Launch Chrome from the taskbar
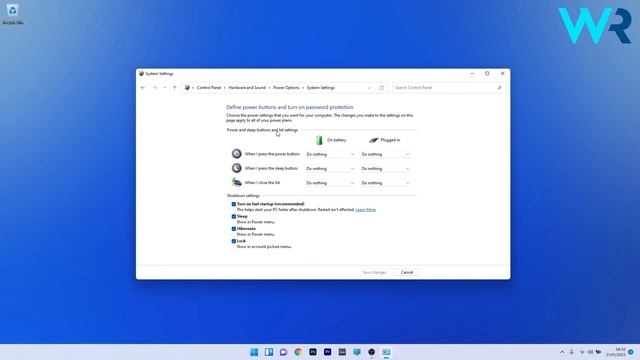Image resolution: width=640 pixels, height=360 pixels. tap(298, 352)
